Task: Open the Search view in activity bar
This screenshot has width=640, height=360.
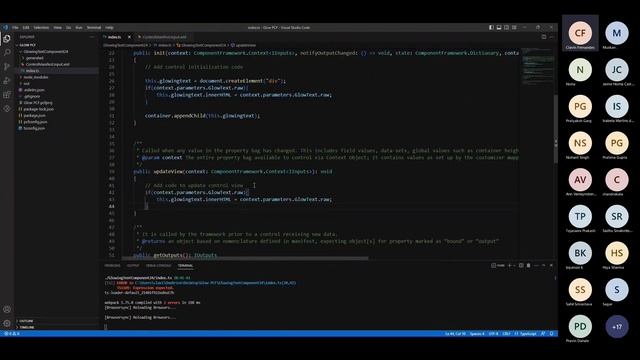Action: click(7, 53)
